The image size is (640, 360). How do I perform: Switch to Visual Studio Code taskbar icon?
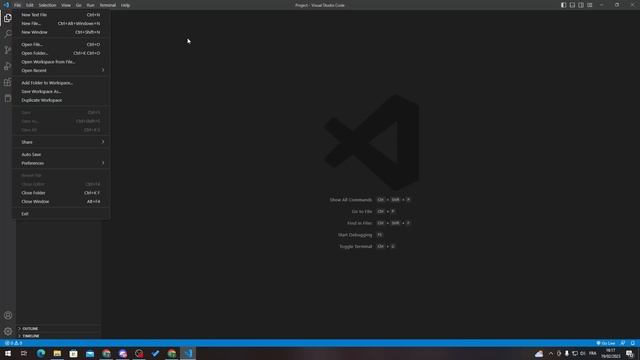click(188, 353)
